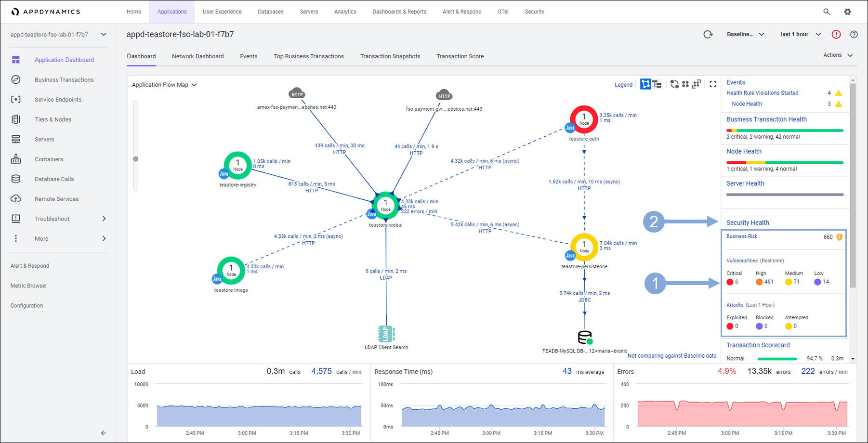This screenshot has height=443, width=868.
Task: Click the fit-nodes-to-view icon
Action: point(697,84)
